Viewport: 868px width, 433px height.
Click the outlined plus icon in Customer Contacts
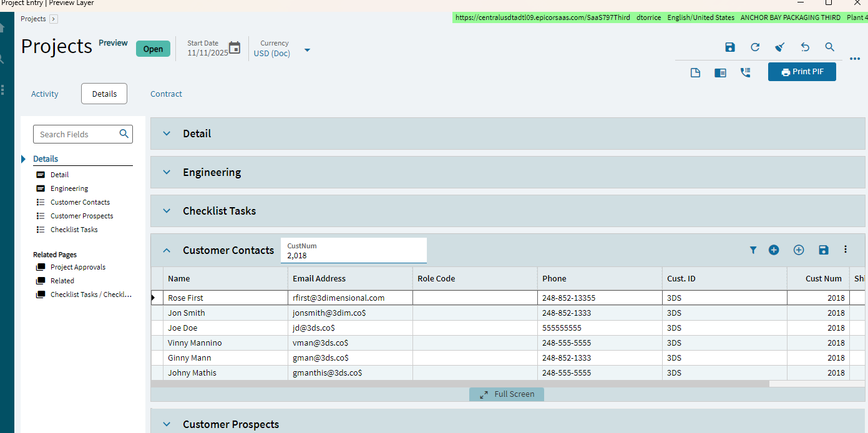[799, 250]
